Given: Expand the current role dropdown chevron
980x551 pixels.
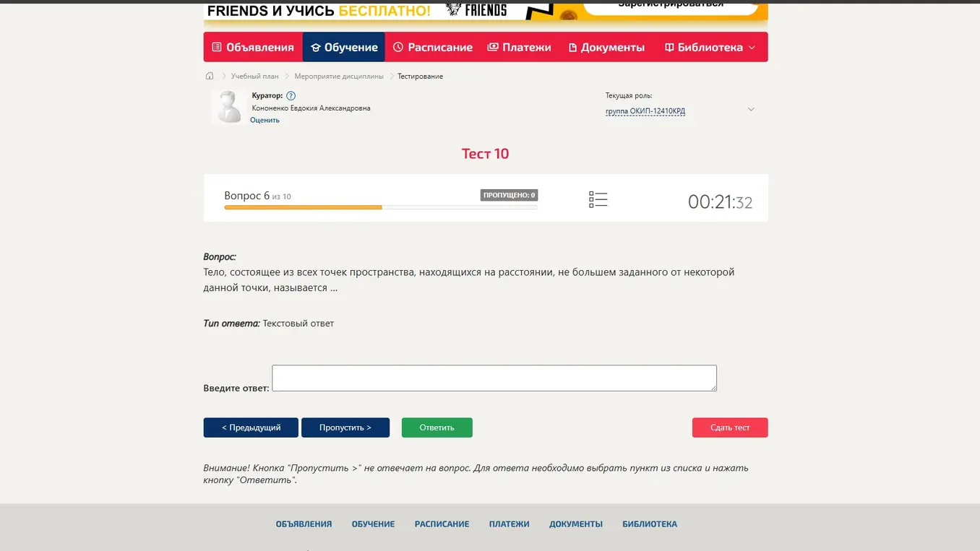Looking at the screenshot, I should (x=751, y=110).
